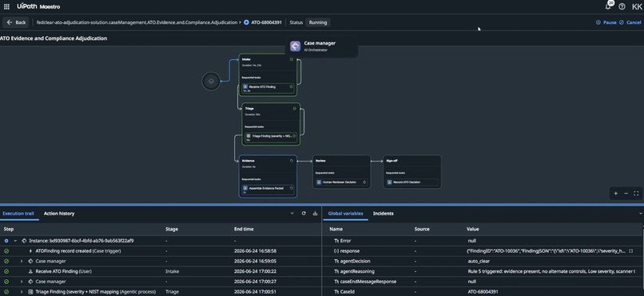Click the Intake stage cell in trail

[172, 271]
